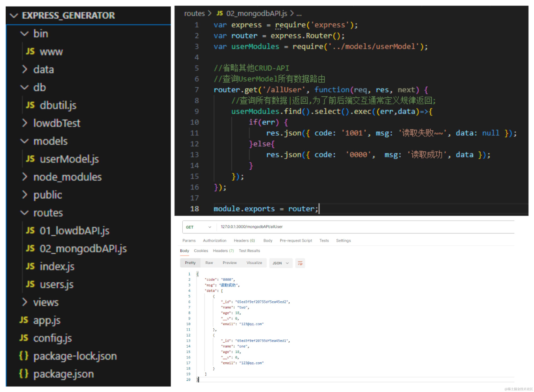Click the Visualize view button

tap(254, 263)
